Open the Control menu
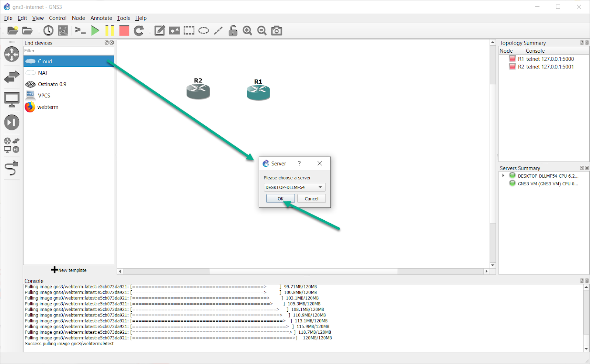 pyautogui.click(x=58, y=18)
